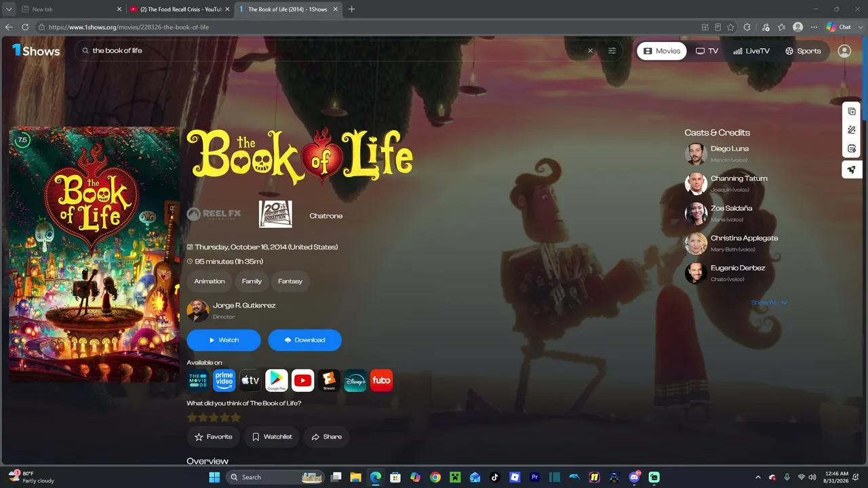This screenshot has height=488, width=868.
Task: Select the Movies tab
Action: pos(662,51)
